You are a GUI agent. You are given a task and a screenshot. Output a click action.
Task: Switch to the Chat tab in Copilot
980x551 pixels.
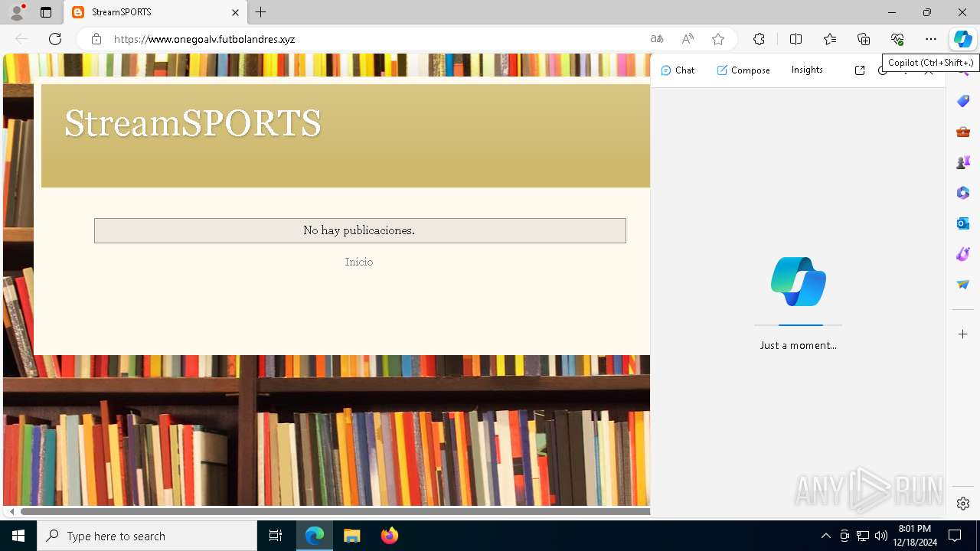(678, 70)
